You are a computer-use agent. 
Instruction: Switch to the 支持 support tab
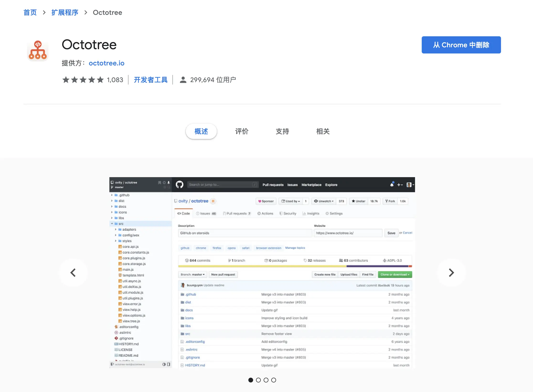(282, 131)
